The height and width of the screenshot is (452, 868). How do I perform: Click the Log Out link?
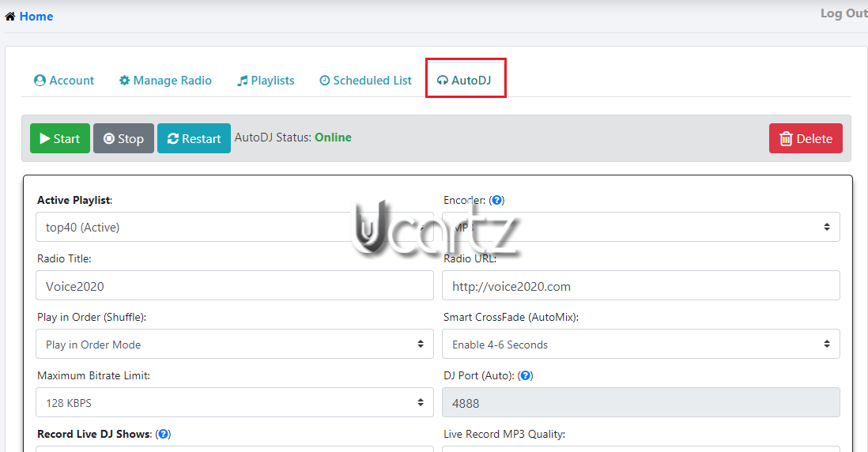(x=843, y=13)
